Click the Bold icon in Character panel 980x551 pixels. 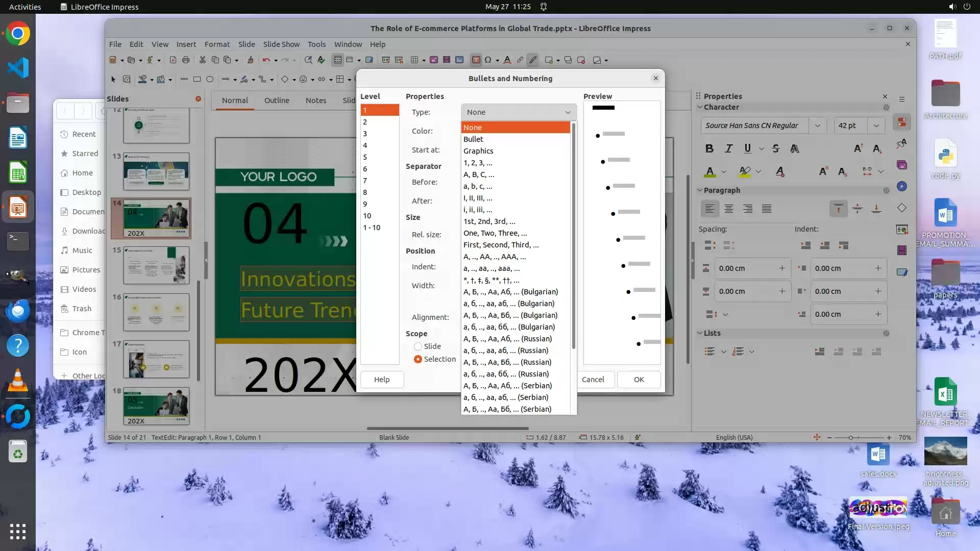point(709,148)
